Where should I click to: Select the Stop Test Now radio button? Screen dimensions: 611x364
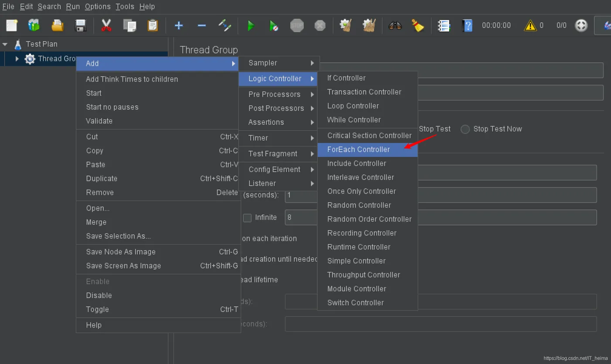465,129
